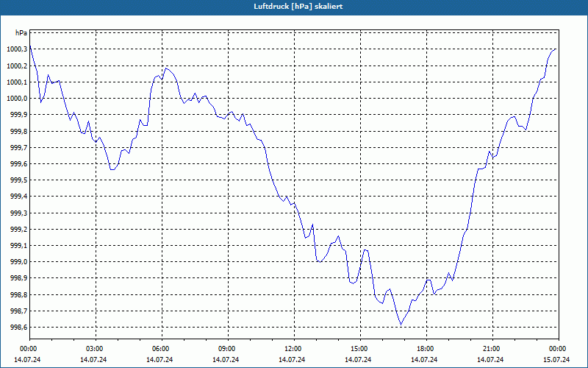Click the 14.07.24 date under 12:00

292,360
